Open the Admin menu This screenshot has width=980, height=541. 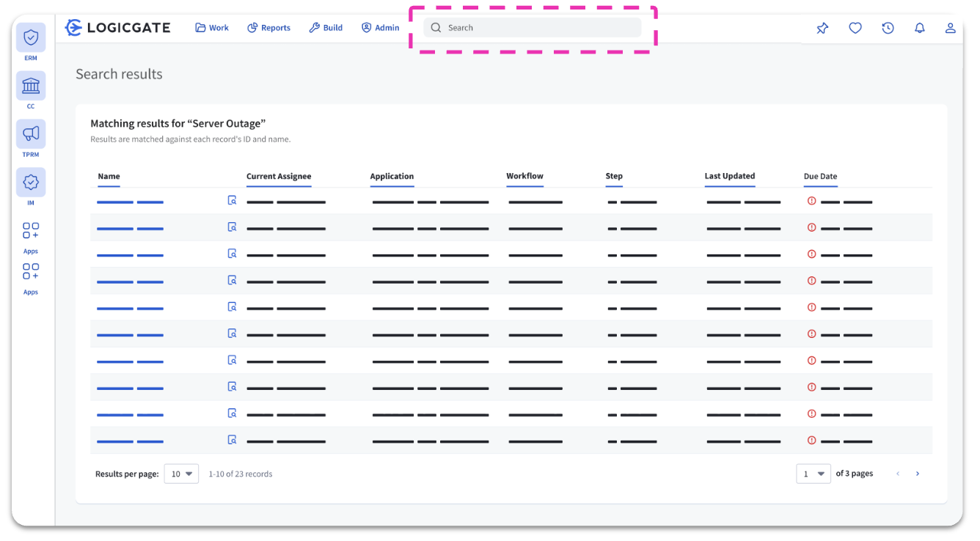click(x=380, y=28)
